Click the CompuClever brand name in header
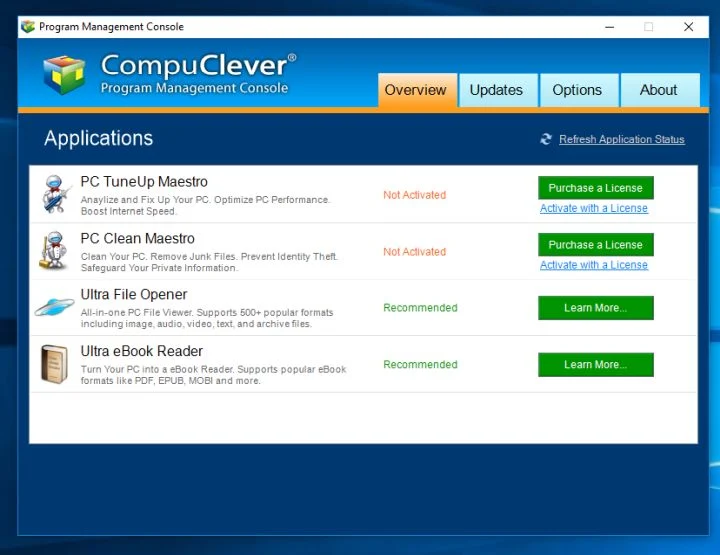 coord(199,65)
